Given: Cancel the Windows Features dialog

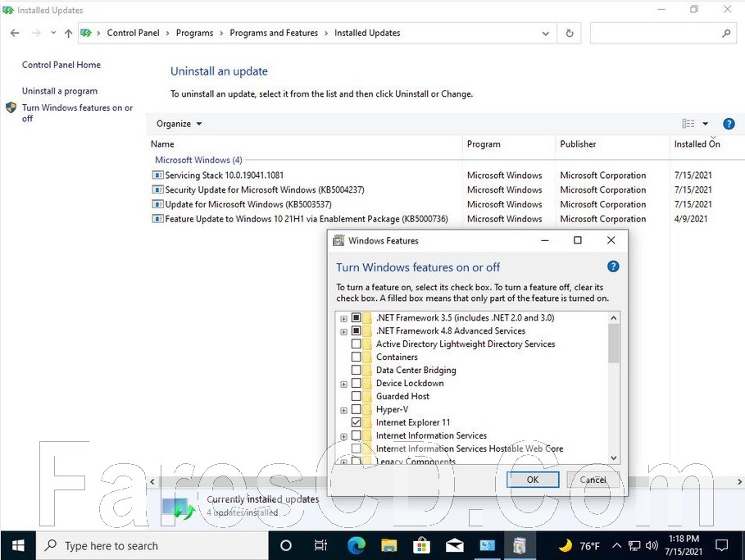Looking at the screenshot, I should [593, 480].
